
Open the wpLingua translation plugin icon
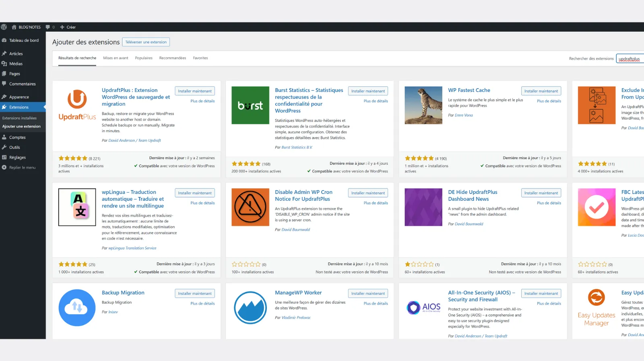(77, 207)
